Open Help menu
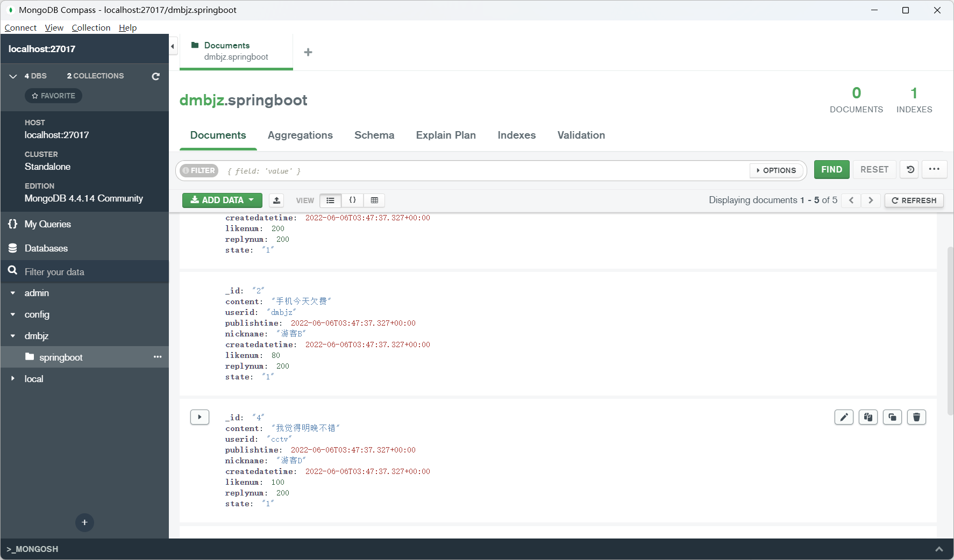Image resolution: width=954 pixels, height=560 pixels. tap(127, 27)
